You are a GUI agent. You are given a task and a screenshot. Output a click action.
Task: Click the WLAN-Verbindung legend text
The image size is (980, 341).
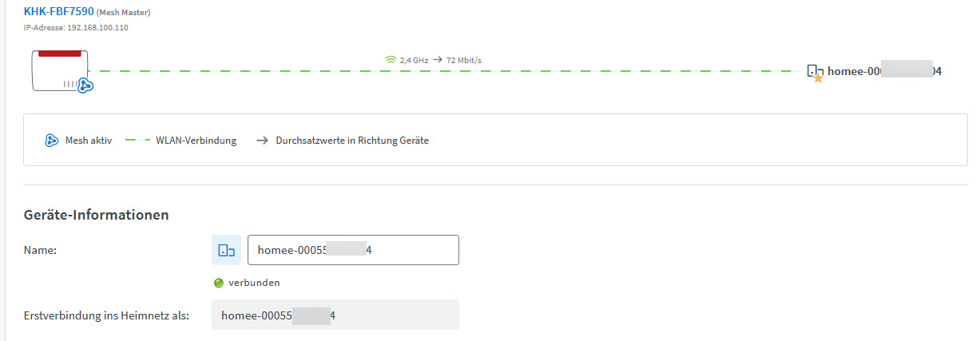196,141
